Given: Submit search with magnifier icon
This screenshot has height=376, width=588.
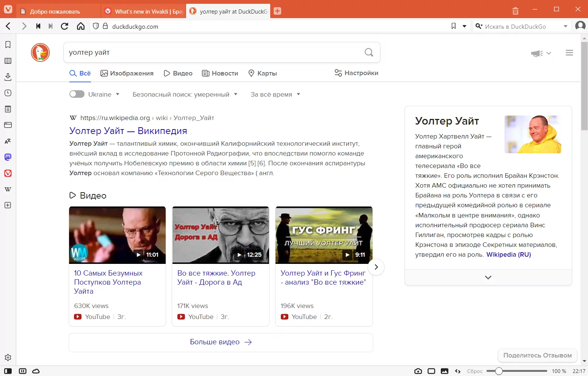Looking at the screenshot, I should (369, 52).
